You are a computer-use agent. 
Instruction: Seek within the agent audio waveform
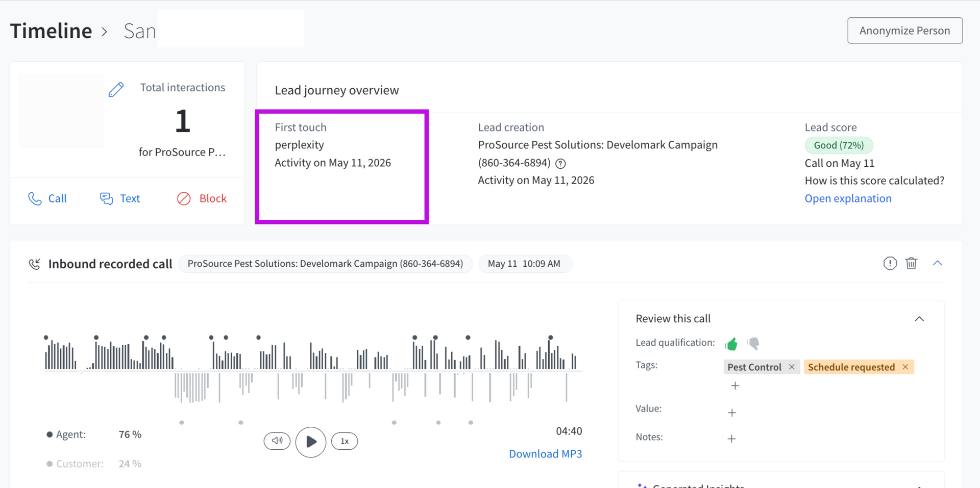[x=312, y=353]
